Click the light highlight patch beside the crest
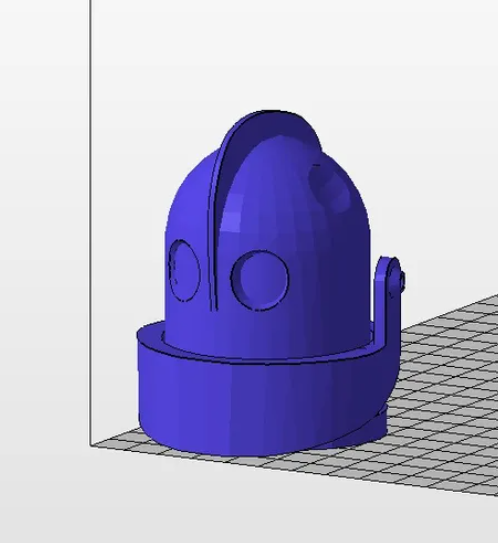The image size is (498, 543). click(231, 216)
